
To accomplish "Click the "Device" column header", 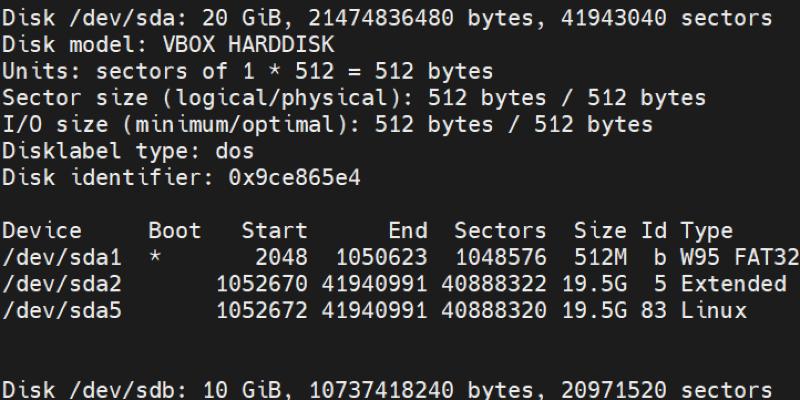I will pos(42,231).
